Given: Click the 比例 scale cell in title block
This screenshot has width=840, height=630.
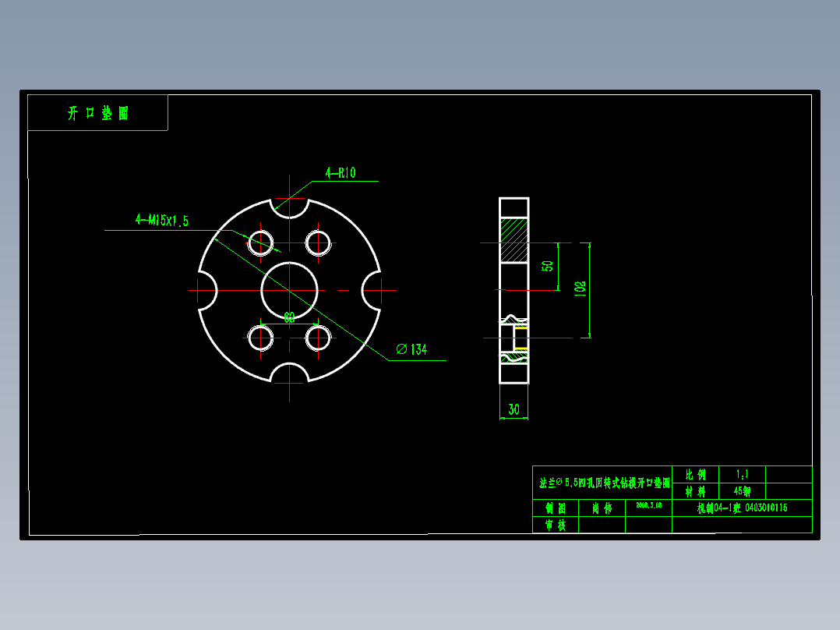Looking at the screenshot, I should click(694, 476).
